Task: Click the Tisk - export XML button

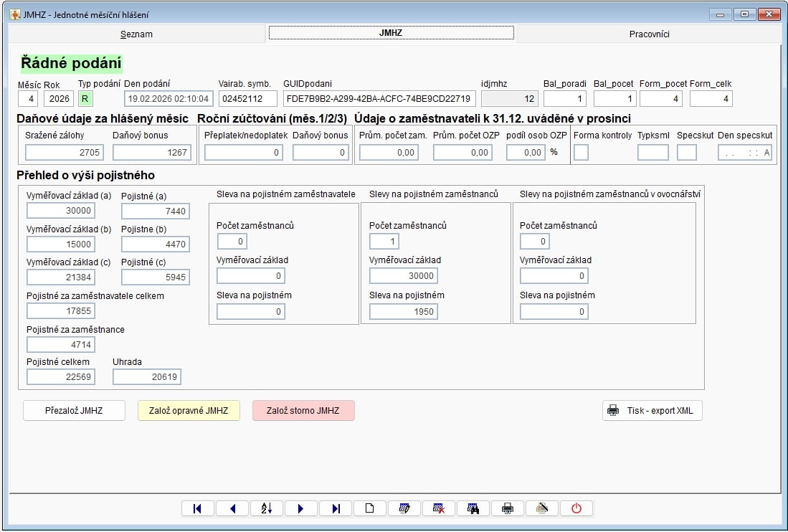Action: (652, 411)
